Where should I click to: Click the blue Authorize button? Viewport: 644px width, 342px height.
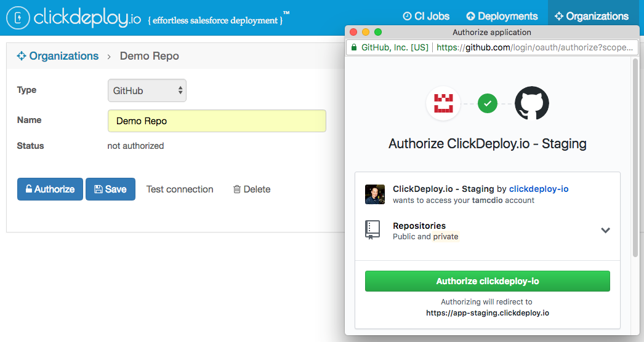coord(50,189)
